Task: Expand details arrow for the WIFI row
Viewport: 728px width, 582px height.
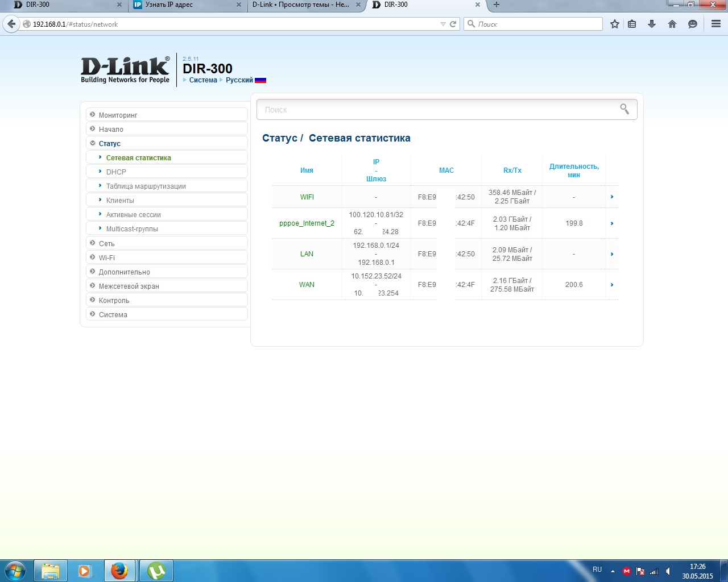Action: 612,197
